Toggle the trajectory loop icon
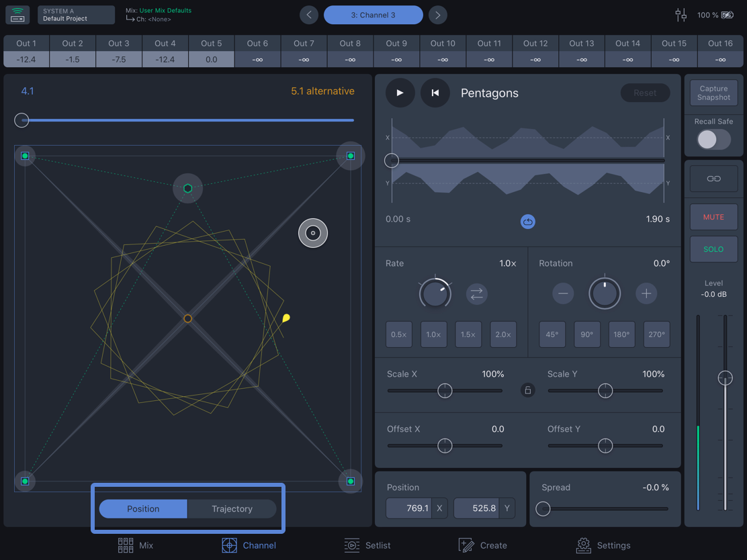 527,222
